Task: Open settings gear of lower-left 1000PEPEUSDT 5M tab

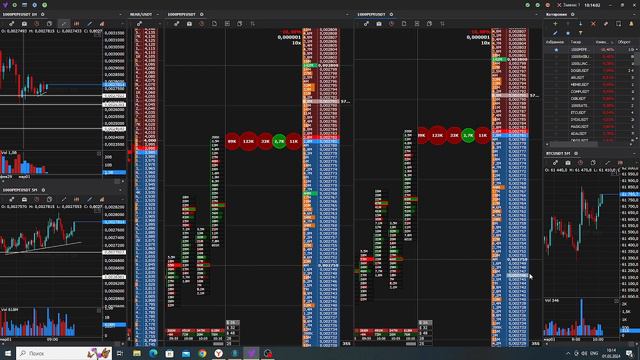Action: pyautogui.click(x=43, y=190)
